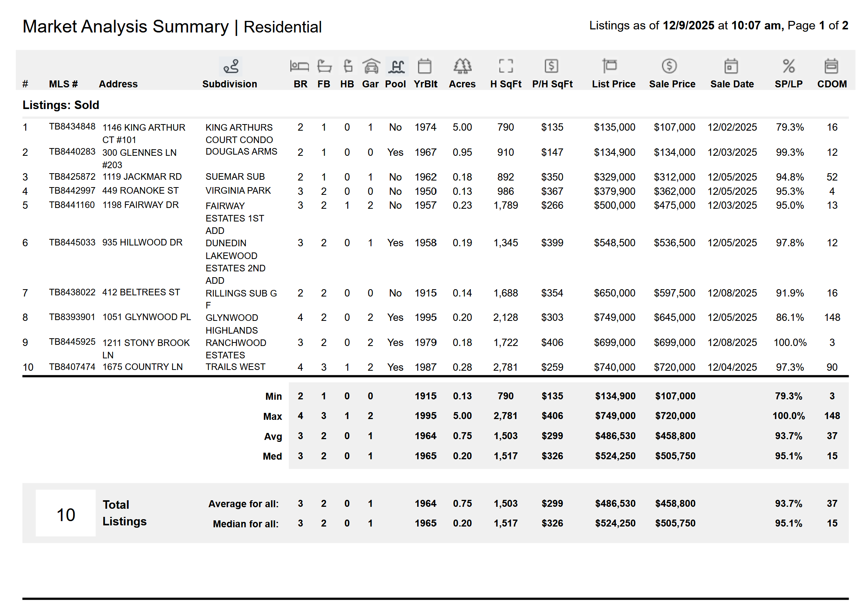The width and height of the screenshot is (868, 605).
Task: Select the 1675 COUNTRY LN listing
Action: (142, 367)
